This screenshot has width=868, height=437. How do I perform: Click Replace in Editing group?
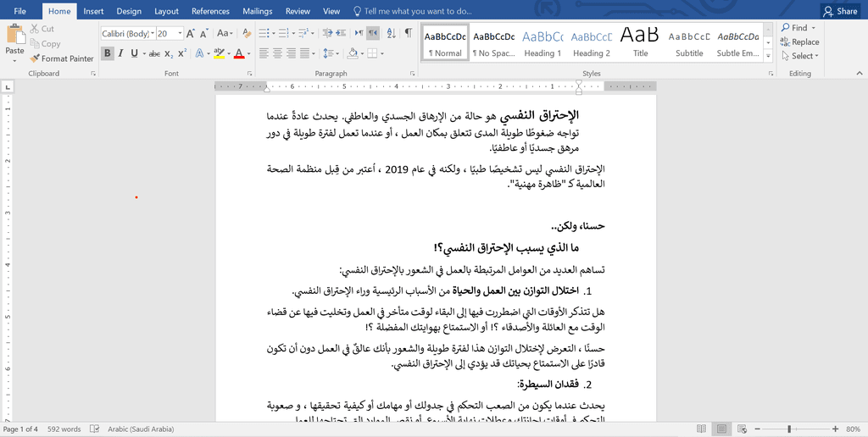click(799, 42)
